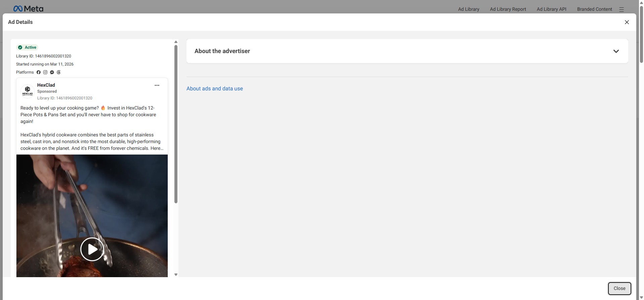
Task: Expand the About the advertiser chevron
Action: pyautogui.click(x=616, y=51)
